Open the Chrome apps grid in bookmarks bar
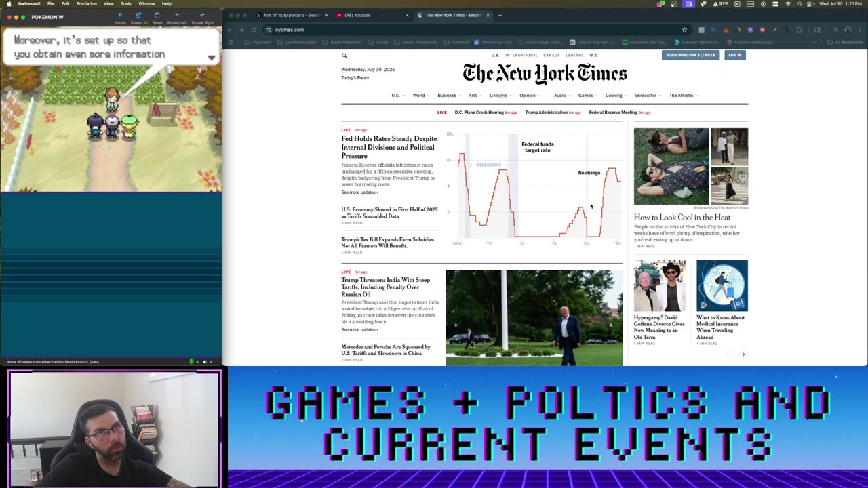Viewport: 868px width, 488px height. 231,42
